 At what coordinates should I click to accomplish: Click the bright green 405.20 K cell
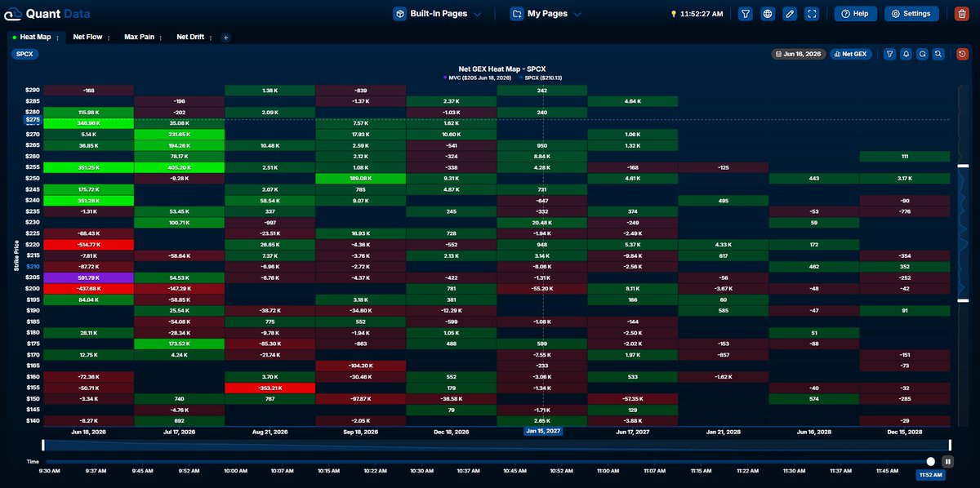coord(179,167)
